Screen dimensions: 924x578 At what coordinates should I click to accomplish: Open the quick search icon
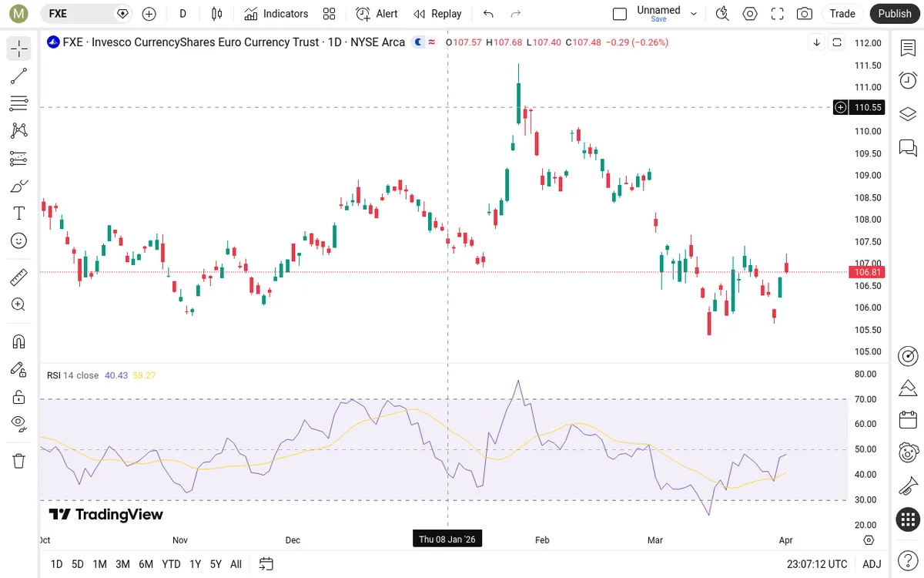pyautogui.click(x=722, y=14)
